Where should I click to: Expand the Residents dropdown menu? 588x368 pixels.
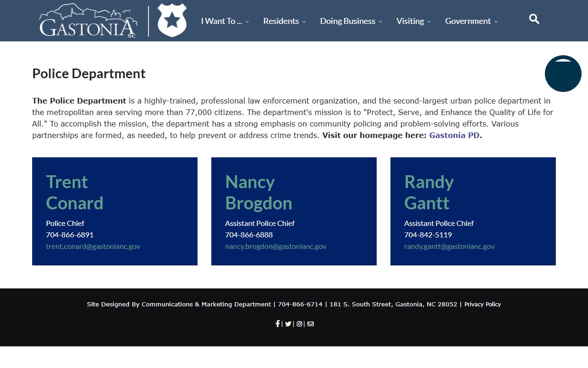click(x=284, y=21)
